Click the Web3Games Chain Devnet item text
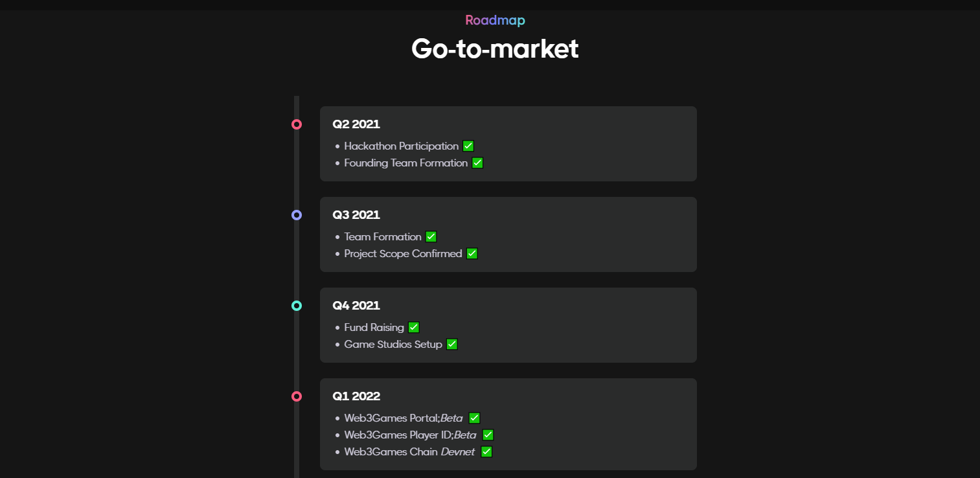The image size is (980, 478). (409, 452)
